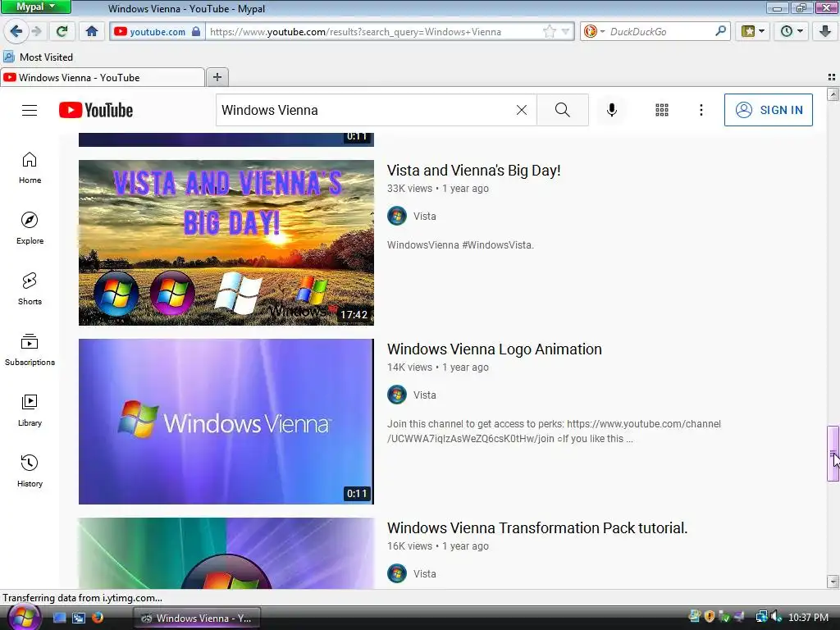Click Vista channel name under Transformation Pack
The width and height of the screenshot is (840, 630).
[x=424, y=573]
